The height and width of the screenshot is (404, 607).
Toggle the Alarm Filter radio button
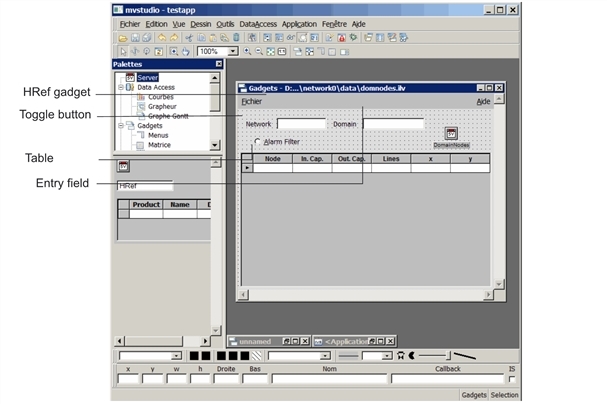click(x=256, y=142)
